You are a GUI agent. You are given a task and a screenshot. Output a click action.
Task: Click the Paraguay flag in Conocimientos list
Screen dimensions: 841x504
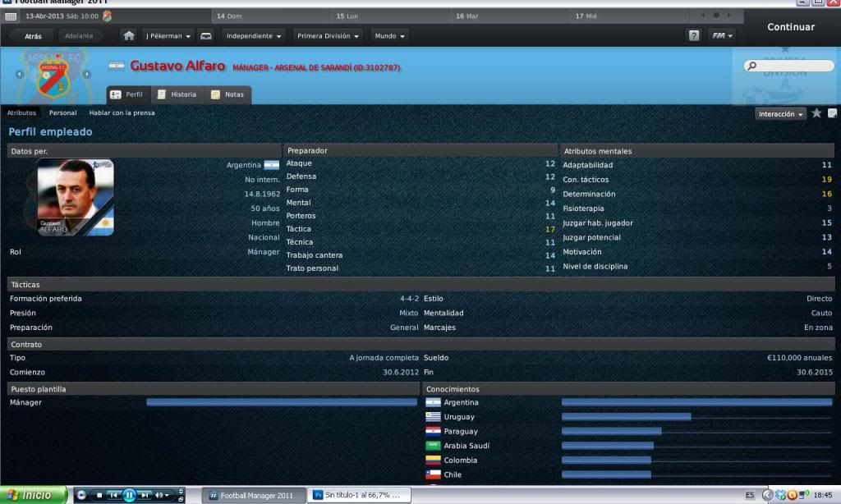point(433,432)
